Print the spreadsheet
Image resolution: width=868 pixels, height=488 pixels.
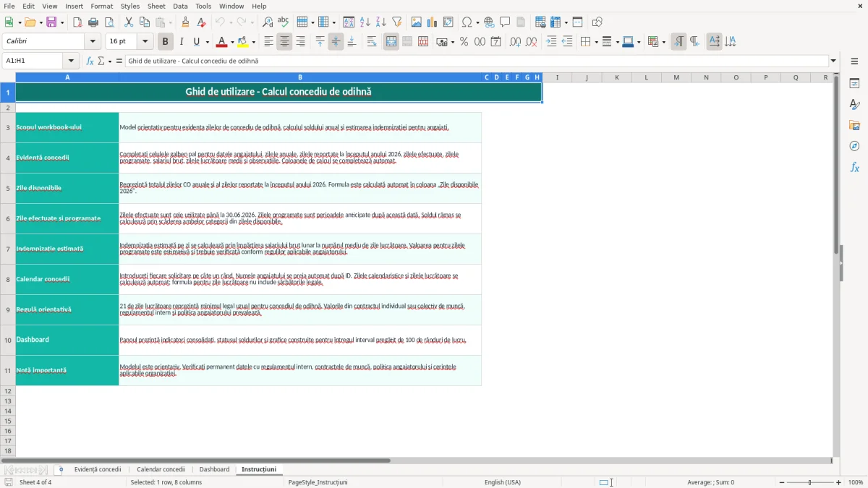[x=93, y=22]
